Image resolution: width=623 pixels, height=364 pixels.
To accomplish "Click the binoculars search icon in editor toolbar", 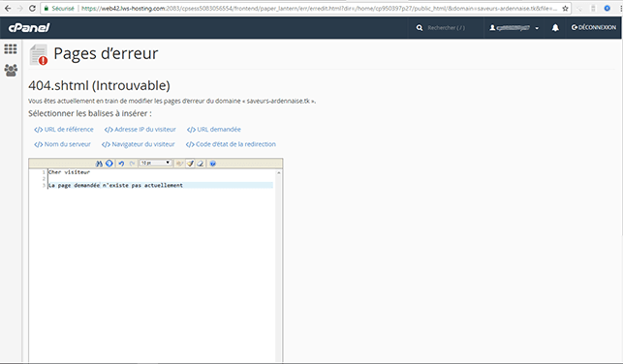I will pos(99,164).
